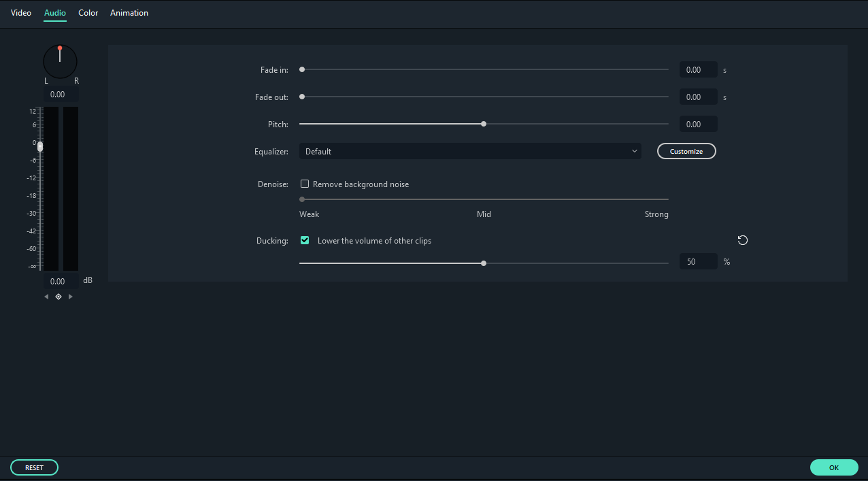868x481 pixels.
Task: Click the RESET button
Action: click(34, 467)
